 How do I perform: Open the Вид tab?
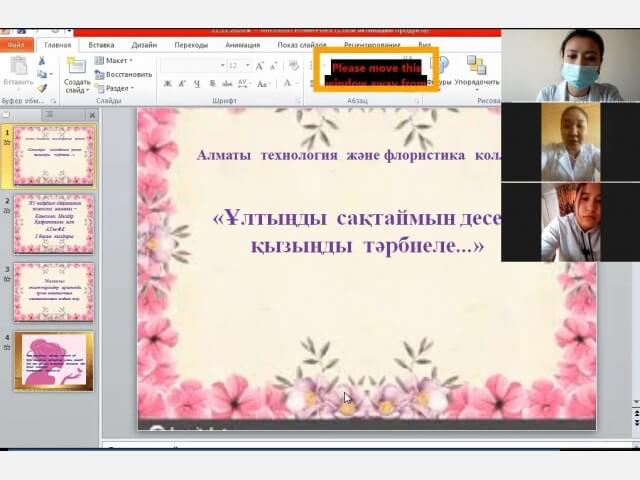point(424,45)
